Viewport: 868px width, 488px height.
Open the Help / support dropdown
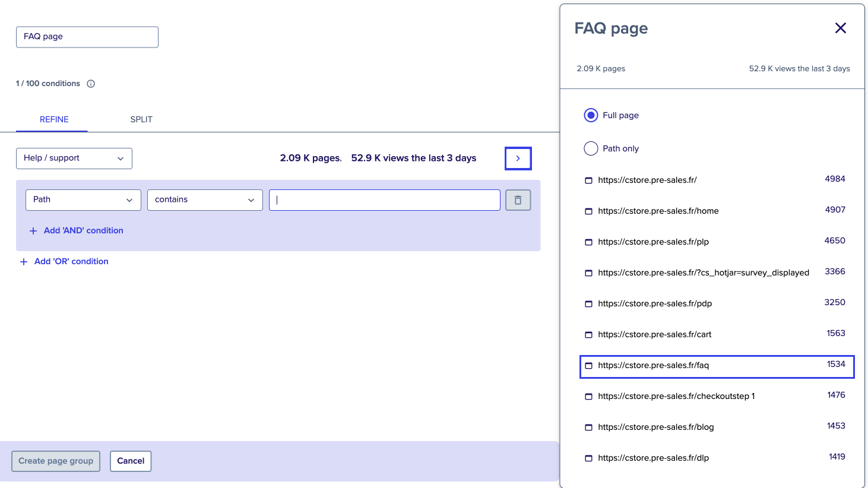coord(74,158)
